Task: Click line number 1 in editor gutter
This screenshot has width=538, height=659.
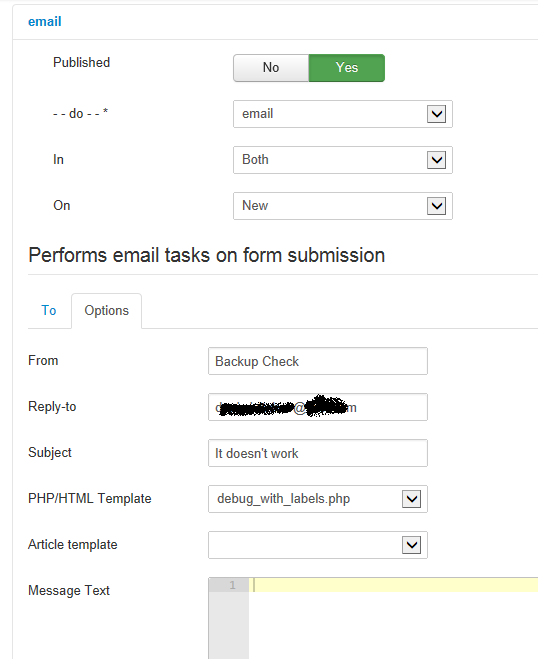Action: 232,585
